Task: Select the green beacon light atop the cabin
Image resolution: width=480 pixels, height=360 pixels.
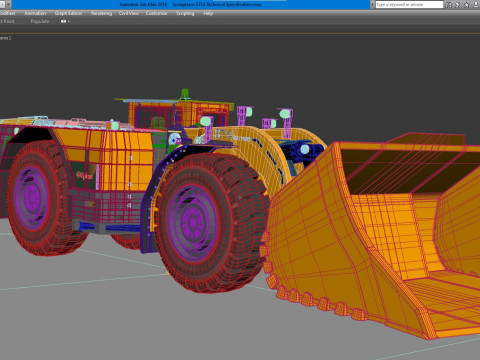Action: click(185, 94)
